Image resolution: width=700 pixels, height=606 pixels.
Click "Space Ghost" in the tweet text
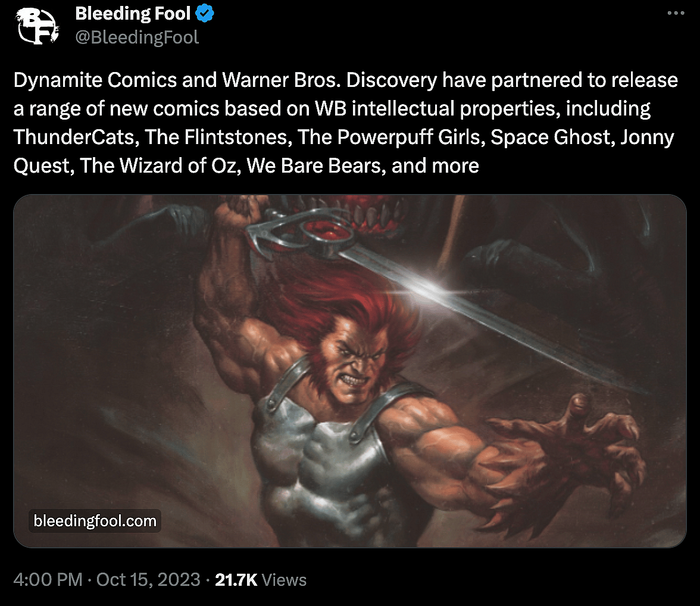550,137
